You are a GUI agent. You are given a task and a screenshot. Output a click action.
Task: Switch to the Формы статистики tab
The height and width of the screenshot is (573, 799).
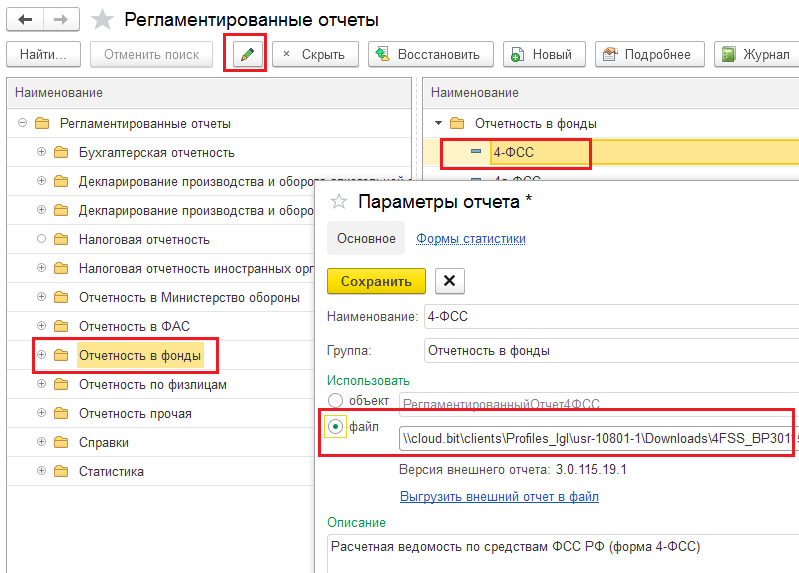(x=471, y=238)
